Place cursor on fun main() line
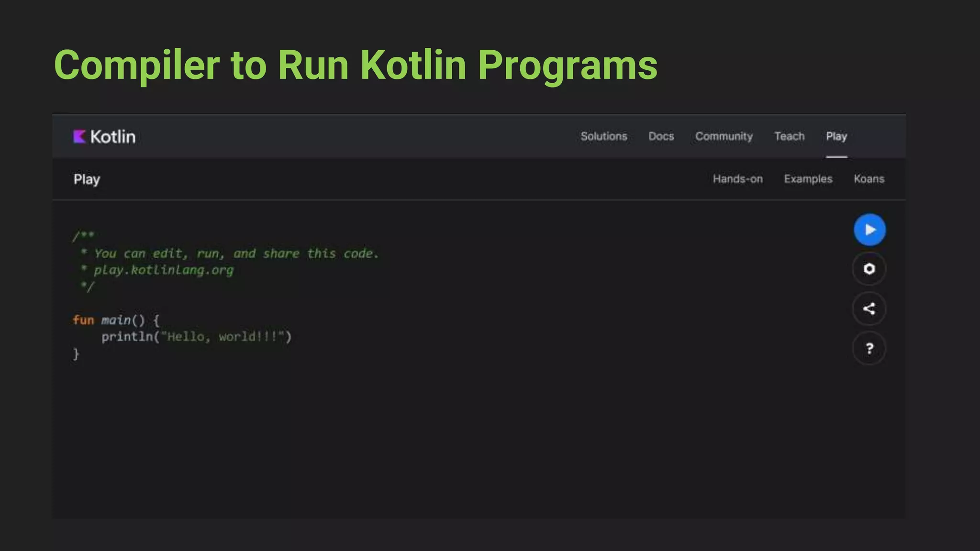 click(x=116, y=320)
